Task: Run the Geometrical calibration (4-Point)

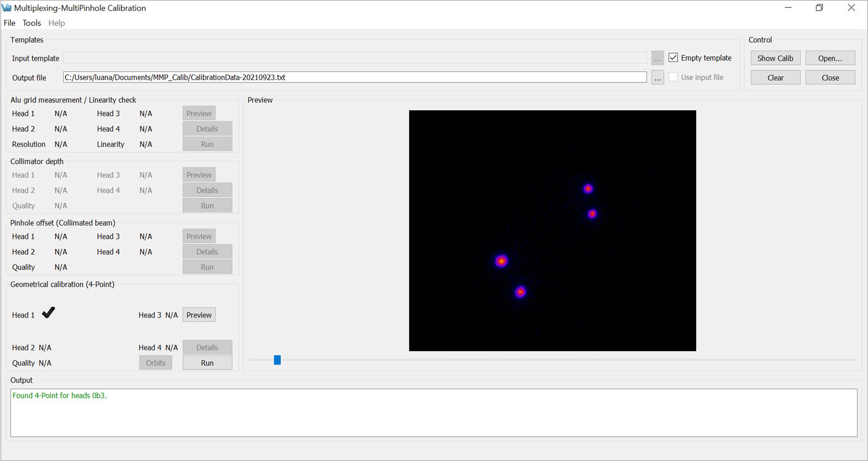Action: tap(207, 363)
